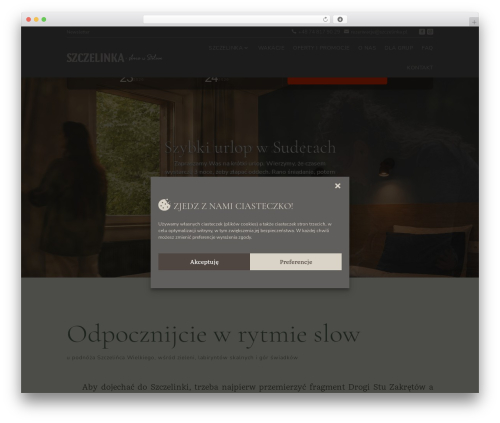This screenshot has width=500, height=423.
Task: Open a new browser tab with plus
Action: click(474, 22)
